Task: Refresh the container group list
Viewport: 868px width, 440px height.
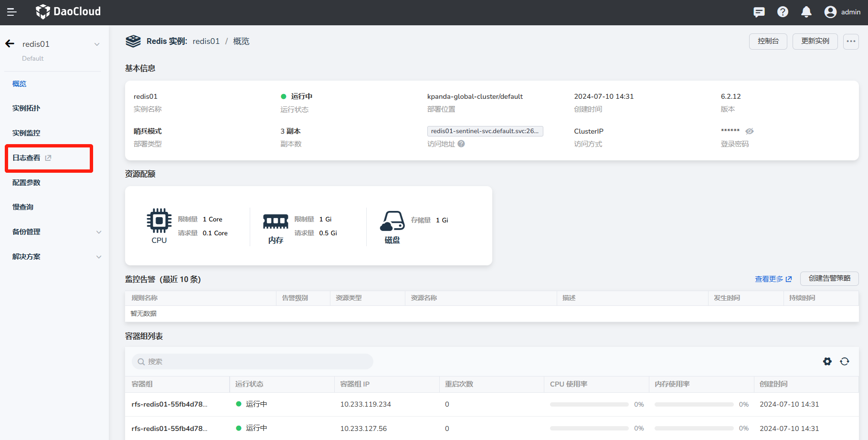Action: (845, 362)
